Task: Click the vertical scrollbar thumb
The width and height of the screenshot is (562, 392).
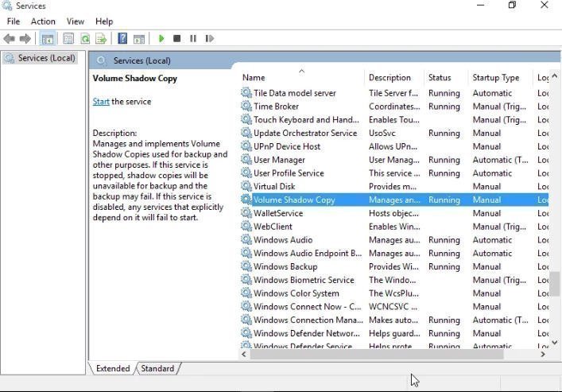Action: (x=555, y=282)
